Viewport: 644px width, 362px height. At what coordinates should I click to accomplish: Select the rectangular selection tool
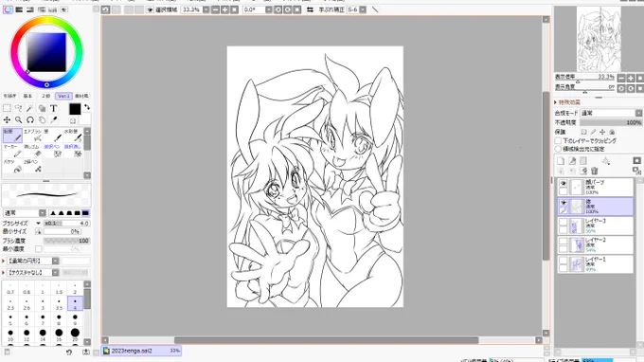7,108
